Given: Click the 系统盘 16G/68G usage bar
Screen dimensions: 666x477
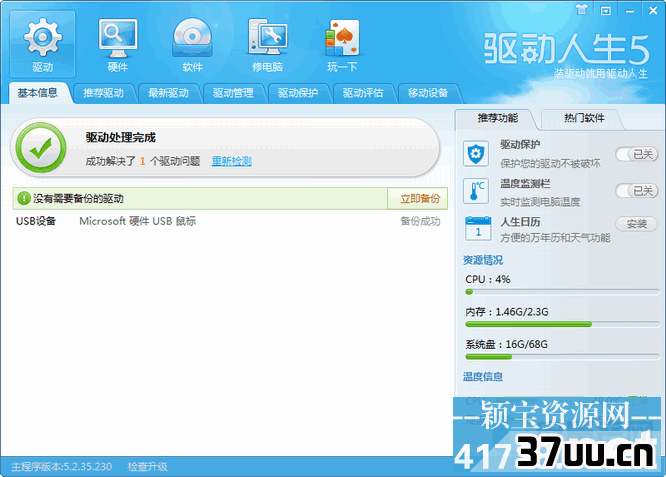Looking at the screenshot, I should tap(562, 357).
